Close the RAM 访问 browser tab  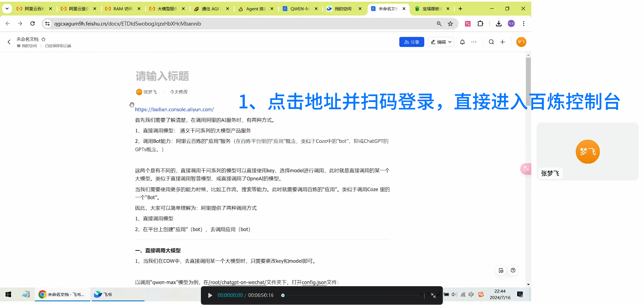click(x=139, y=9)
